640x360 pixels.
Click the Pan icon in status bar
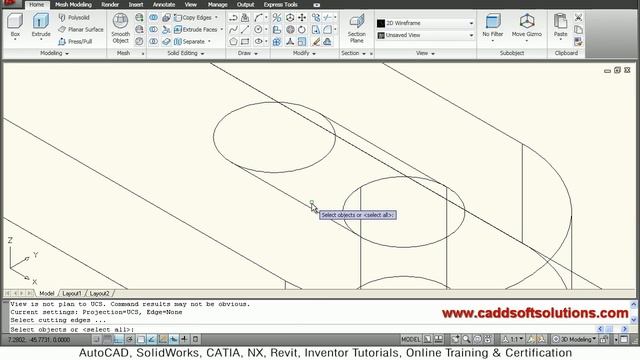[x=456, y=339]
